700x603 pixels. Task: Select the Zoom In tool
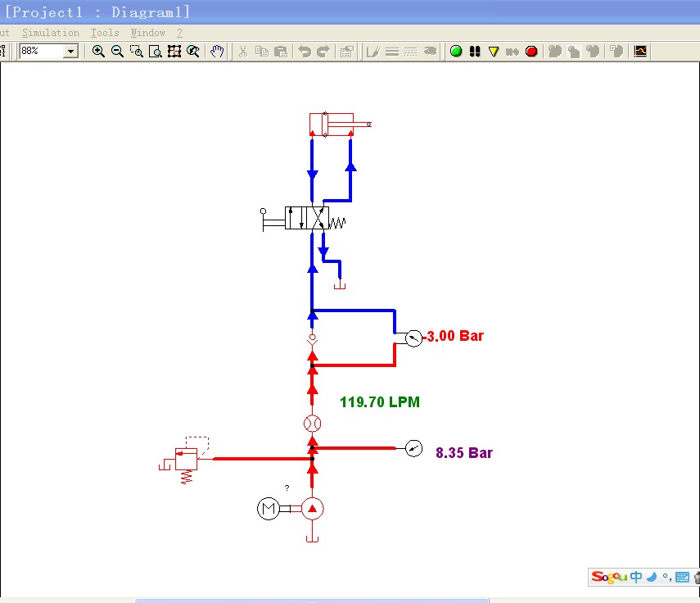coord(99,51)
